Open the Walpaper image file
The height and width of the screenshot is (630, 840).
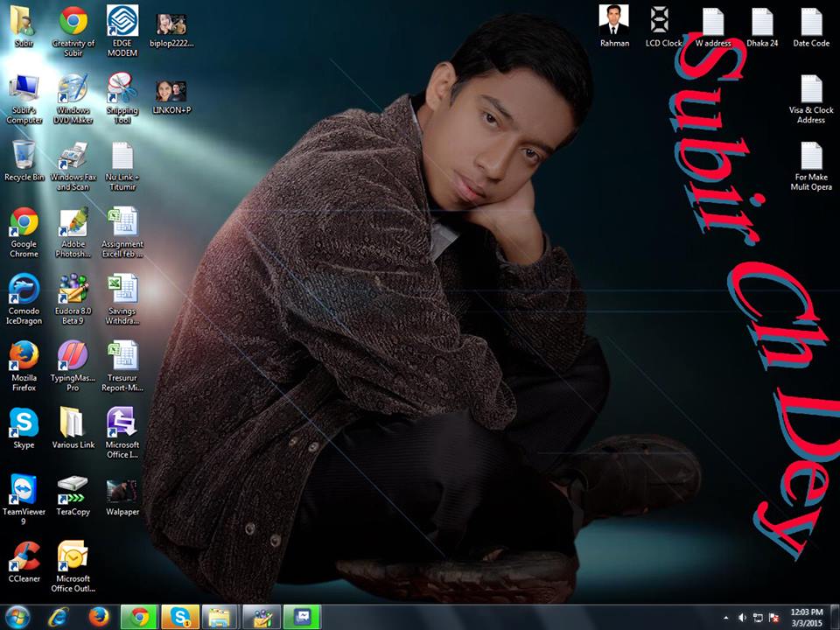pyautogui.click(x=122, y=497)
